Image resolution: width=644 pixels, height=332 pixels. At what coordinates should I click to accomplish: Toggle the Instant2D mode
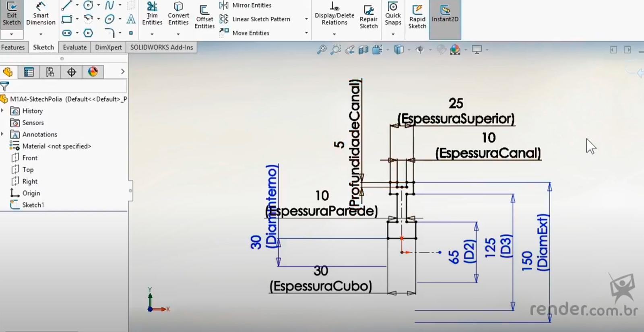pos(445,14)
